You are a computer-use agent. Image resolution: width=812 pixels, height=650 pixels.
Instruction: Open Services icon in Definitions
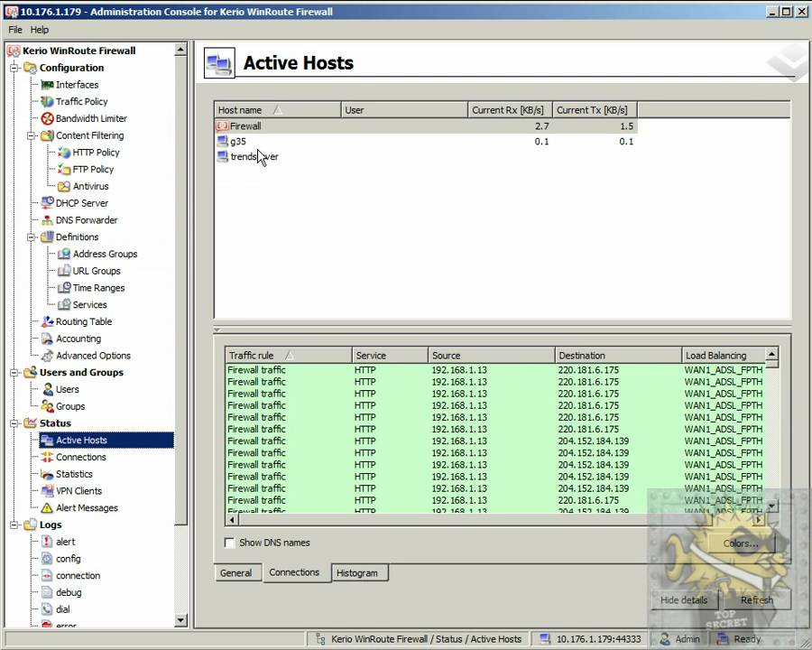tap(64, 305)
